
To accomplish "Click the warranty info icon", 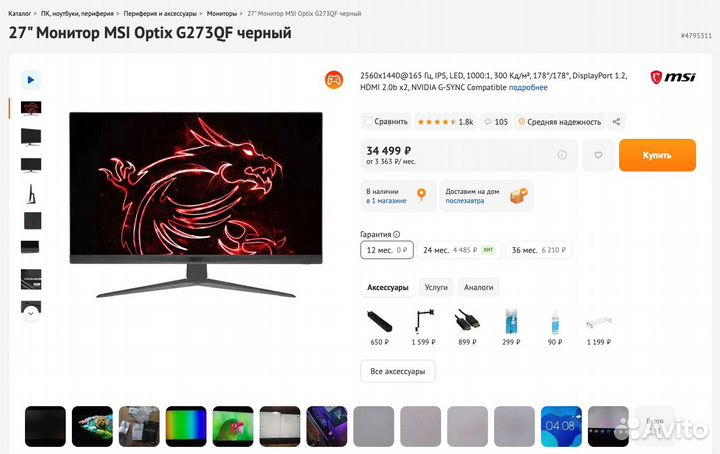I will tap(397, 234).
